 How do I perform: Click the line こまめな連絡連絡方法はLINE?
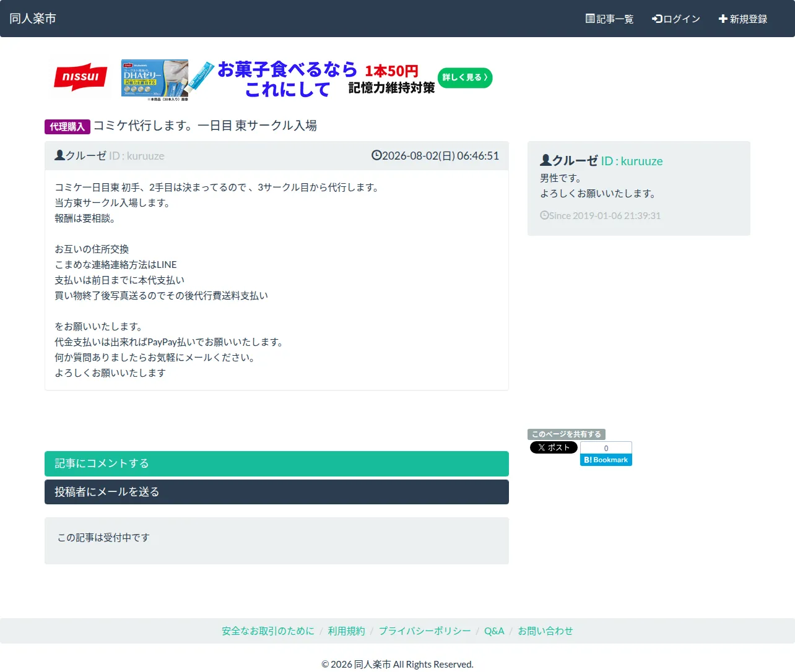(116, 265)
